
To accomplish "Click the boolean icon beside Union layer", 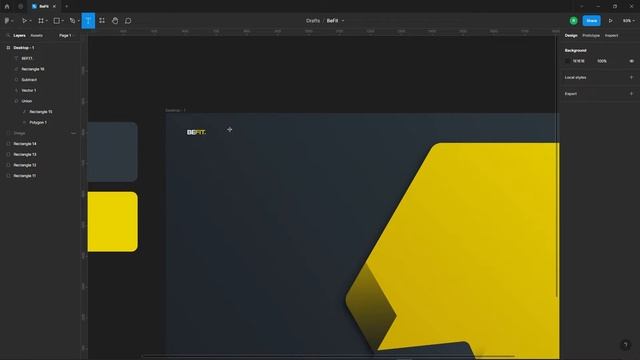I will click(x=16, y=101).
